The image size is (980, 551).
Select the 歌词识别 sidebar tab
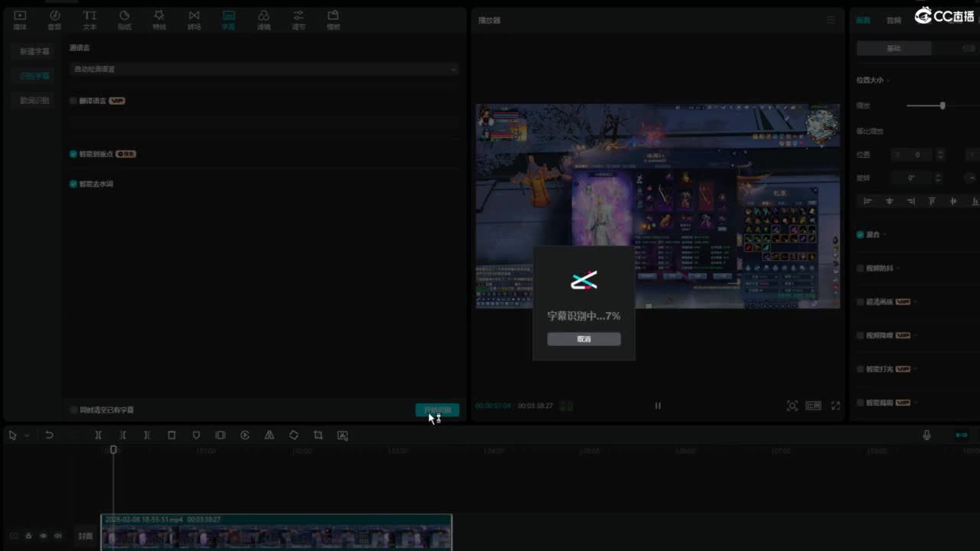(34, 100)
